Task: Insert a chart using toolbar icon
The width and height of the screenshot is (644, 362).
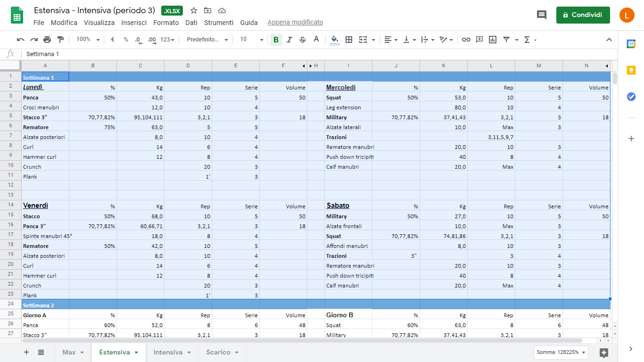Action: click(x=493, y=40)
